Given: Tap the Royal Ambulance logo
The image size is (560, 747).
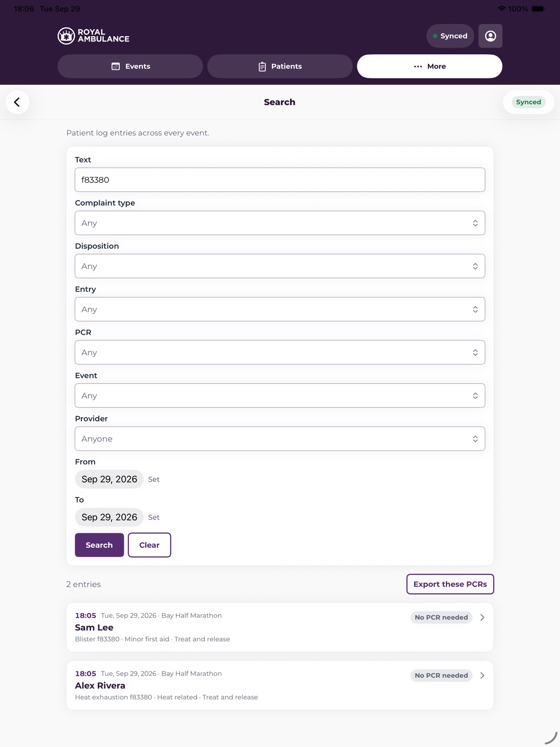Looking at the screenshot, I should [93, 36].
